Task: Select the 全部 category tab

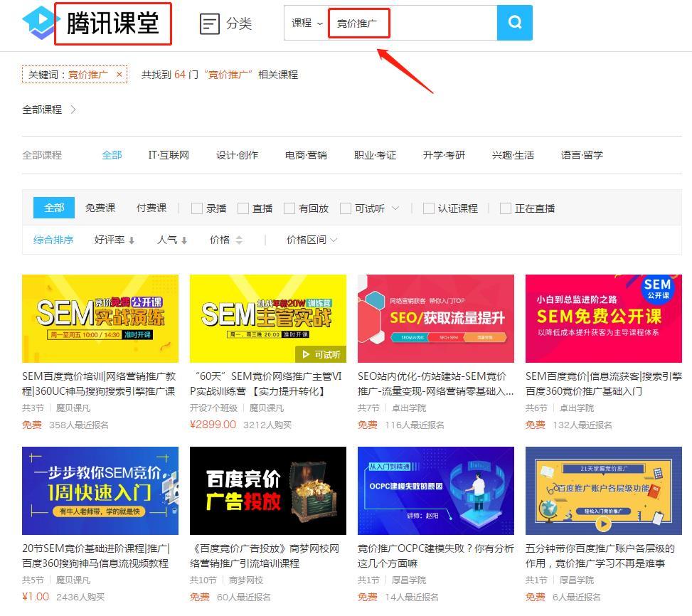Action: click(x=112, y=155)
